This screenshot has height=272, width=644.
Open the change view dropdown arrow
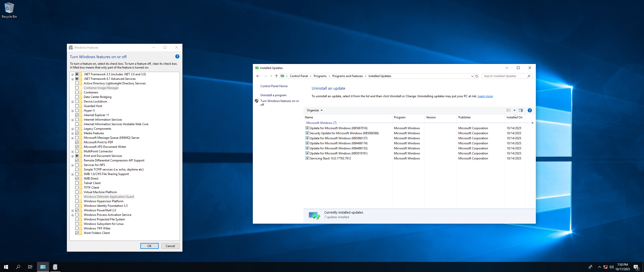tap(514, 110)
